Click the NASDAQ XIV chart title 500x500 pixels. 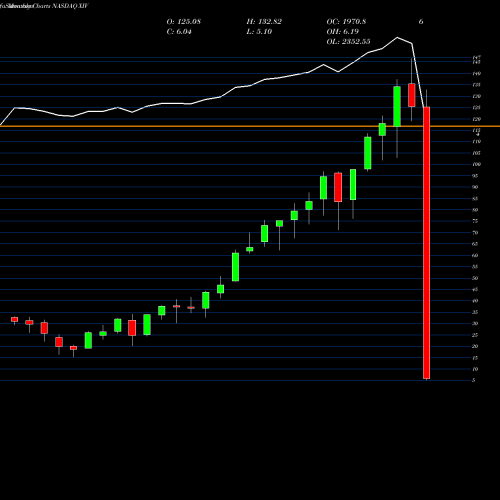[x=70, y=6]
